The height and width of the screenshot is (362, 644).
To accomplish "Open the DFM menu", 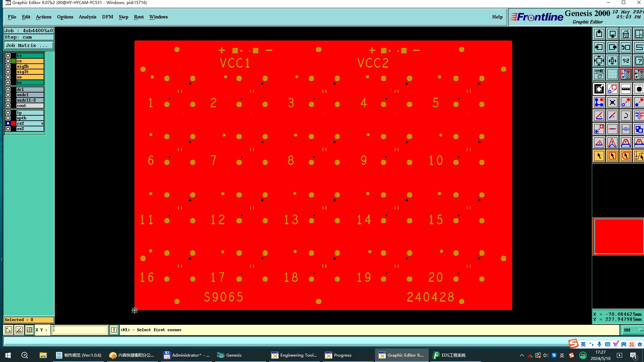I will click(x=107, y=17).
